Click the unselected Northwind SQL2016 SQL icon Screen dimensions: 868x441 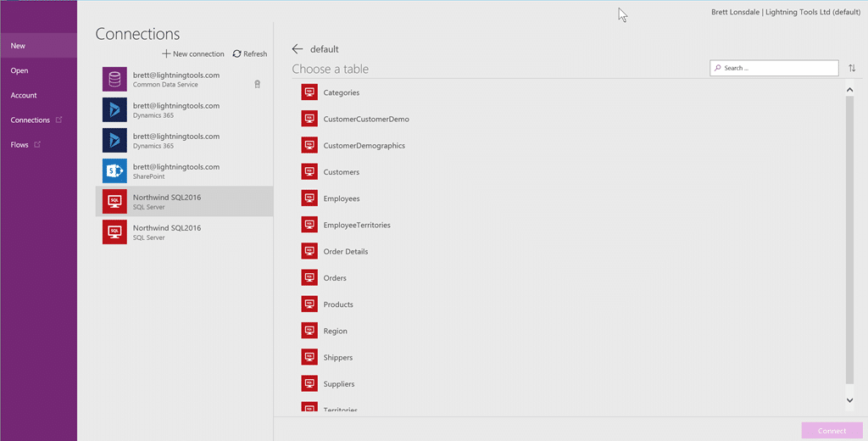(114, 232)
